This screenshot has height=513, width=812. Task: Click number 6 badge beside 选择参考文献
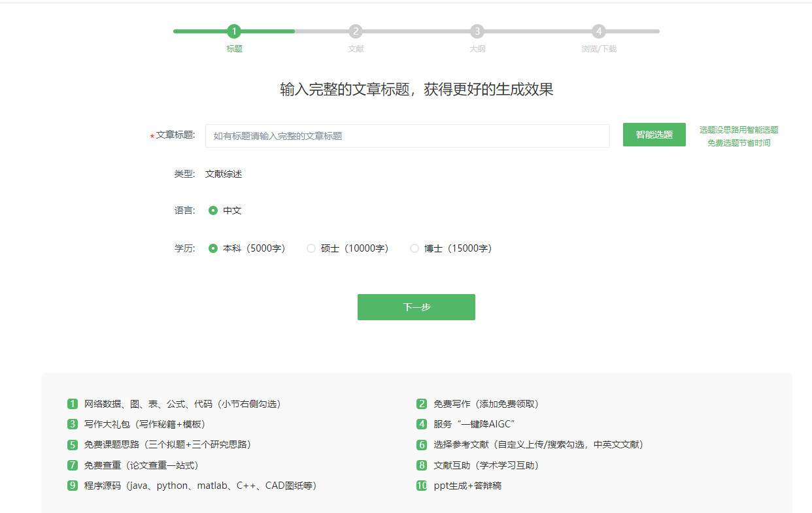pyautogui.click(x=422, y=445)
